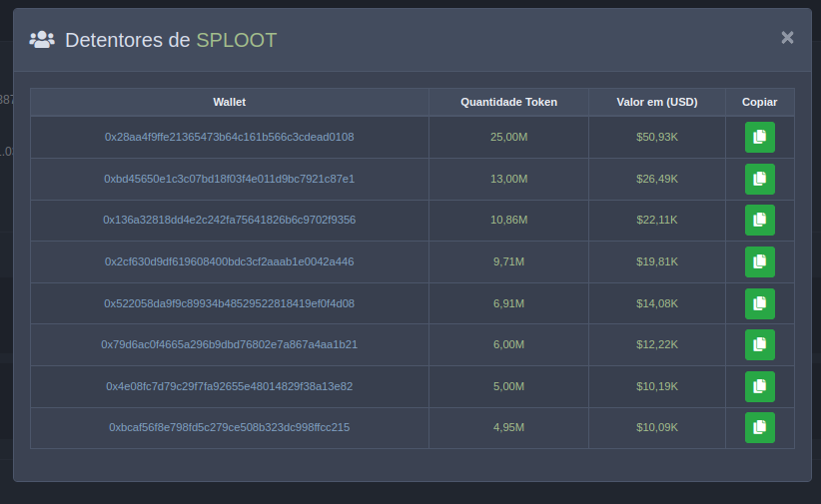
Task: Click the holders group icon in header
Action: click(x=42, y=40)
